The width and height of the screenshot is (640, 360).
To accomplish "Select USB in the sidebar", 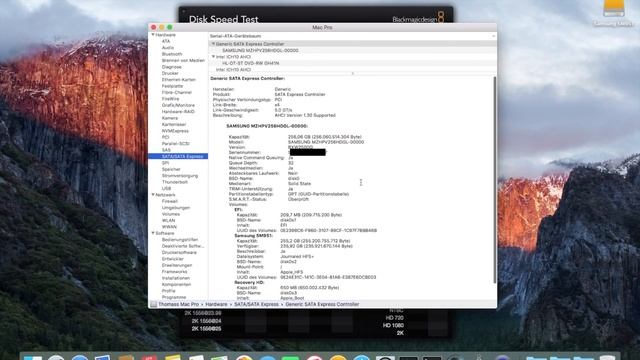I will click(167, 189).
